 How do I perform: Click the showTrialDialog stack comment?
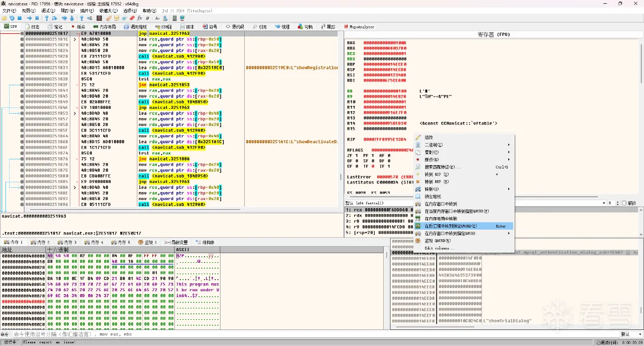point(508,321)
